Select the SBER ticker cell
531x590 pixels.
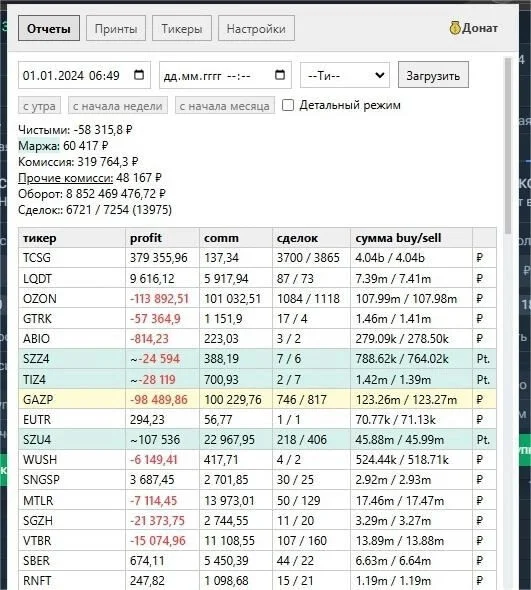pyautogui.click(x=72, y=561)
